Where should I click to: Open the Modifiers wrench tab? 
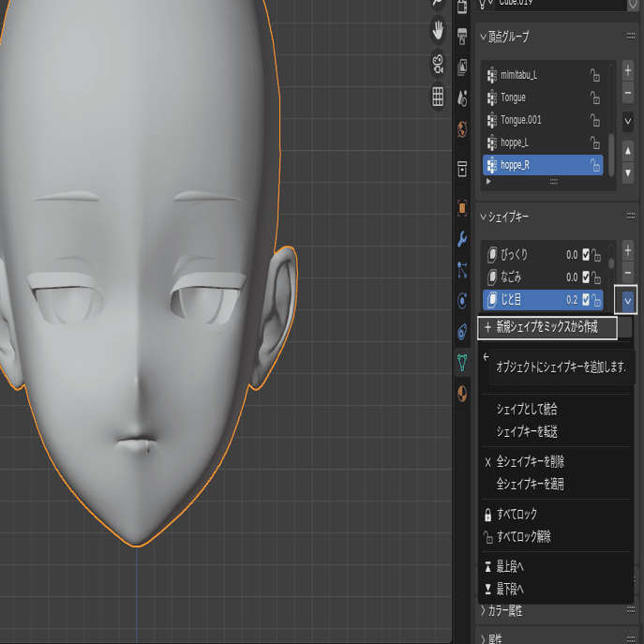462,239
